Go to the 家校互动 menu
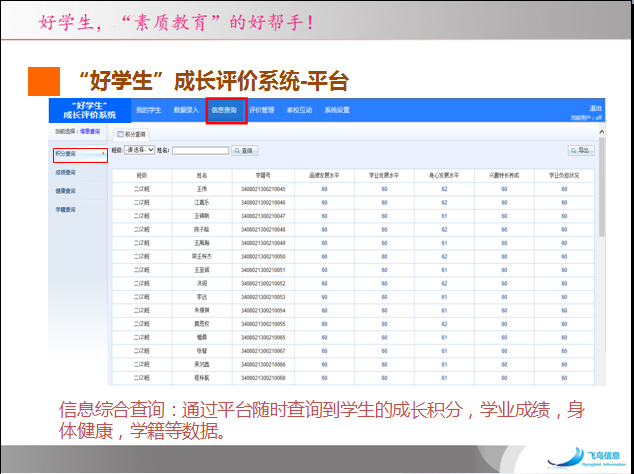This screenshot has width=634, height=474. coord(299,110)
